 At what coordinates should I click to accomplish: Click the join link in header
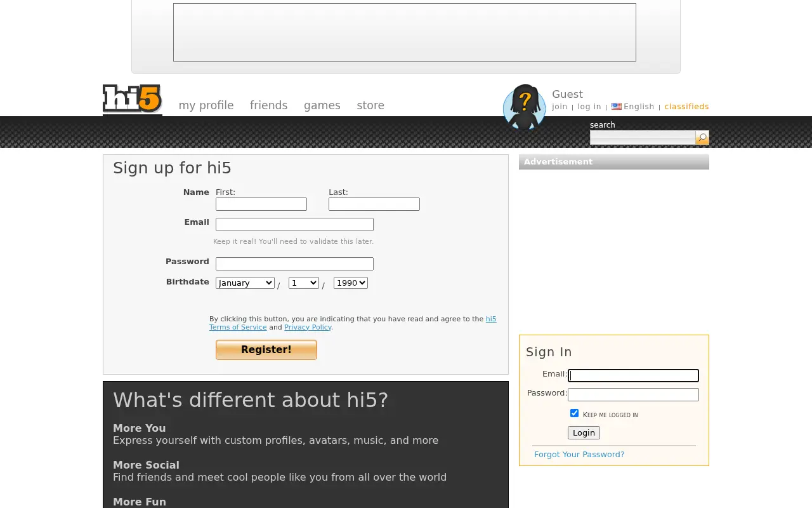[x=560, y=107]
